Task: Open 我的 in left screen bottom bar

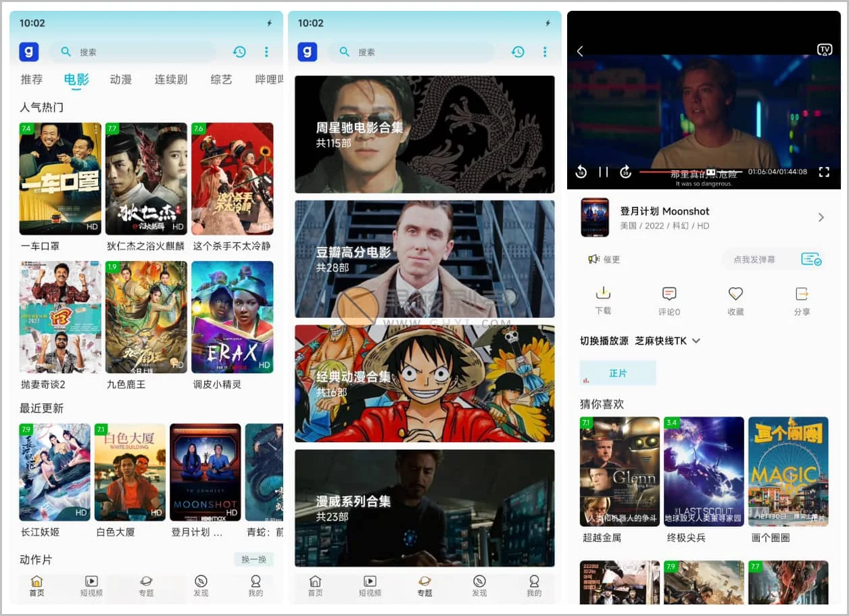Action: coord(256,586)
